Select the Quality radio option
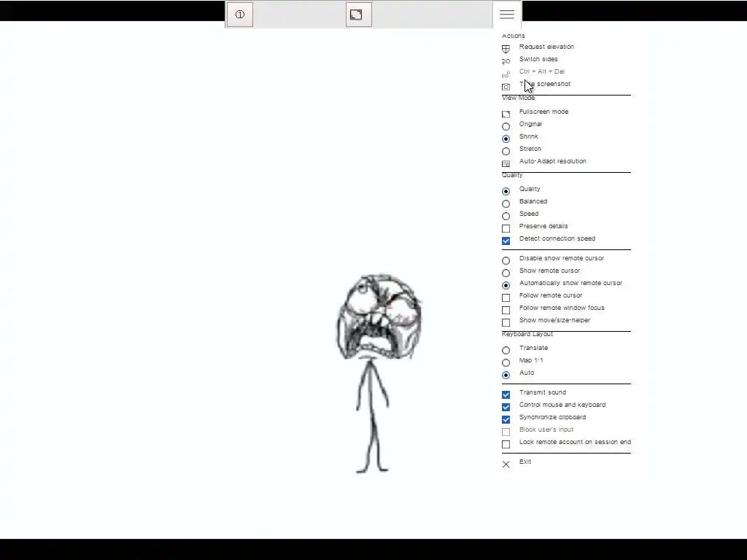The width and height of the screenshot is (747, 560). tap(506, 192)
